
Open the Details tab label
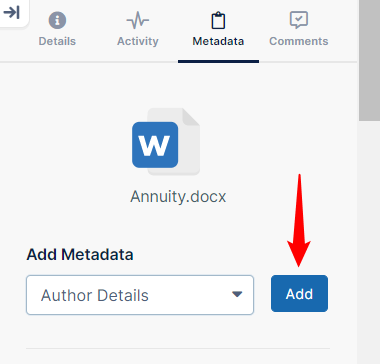pyautogui.click(x=57, y=41)
